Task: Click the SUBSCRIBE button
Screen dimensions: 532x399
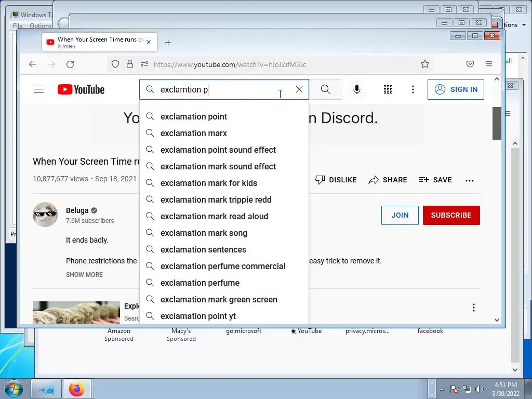Action: pos(451,215)
